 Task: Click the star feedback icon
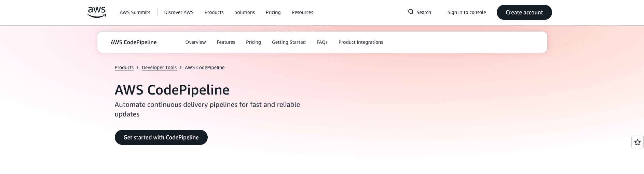point(638,142)
